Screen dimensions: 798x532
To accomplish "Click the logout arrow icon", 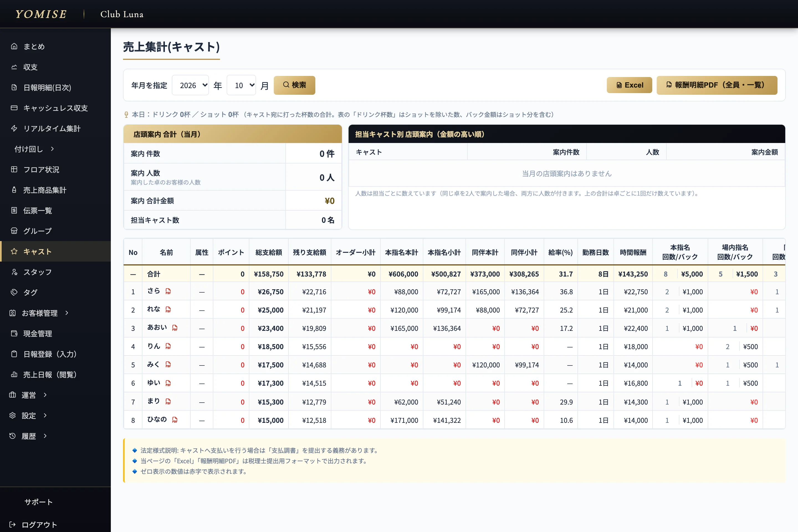I will [12, 525].
